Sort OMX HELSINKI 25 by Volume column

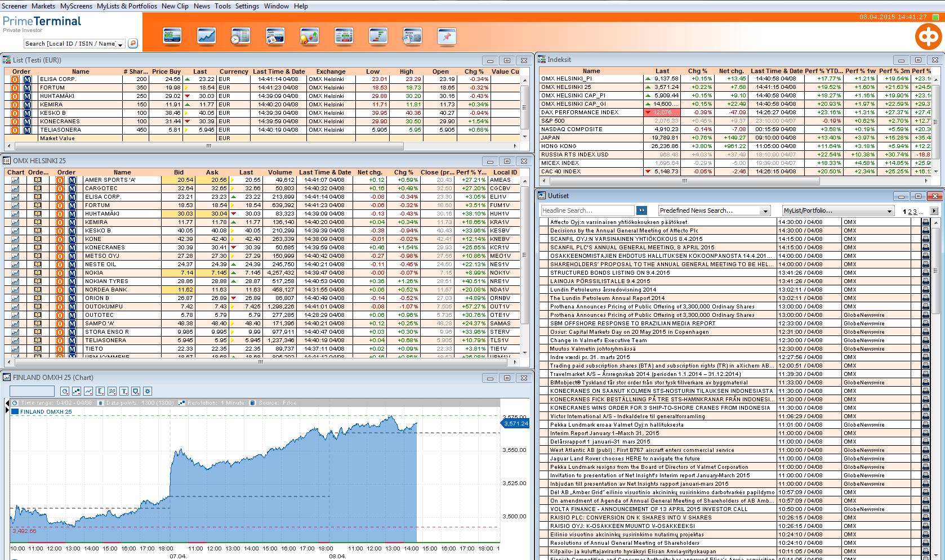[x=280, y=172]
